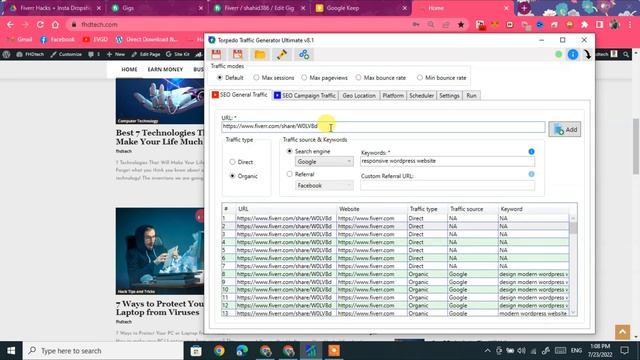Click Edit Page in WordPress admin bar
This screenshot has width=640, height=360.
click(x=146, y=54)
